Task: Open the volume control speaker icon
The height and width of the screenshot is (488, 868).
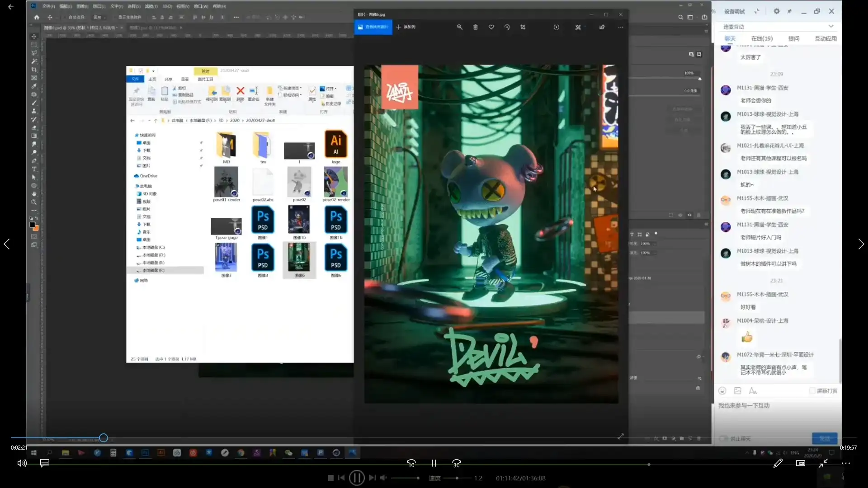Action: point(22,464)
